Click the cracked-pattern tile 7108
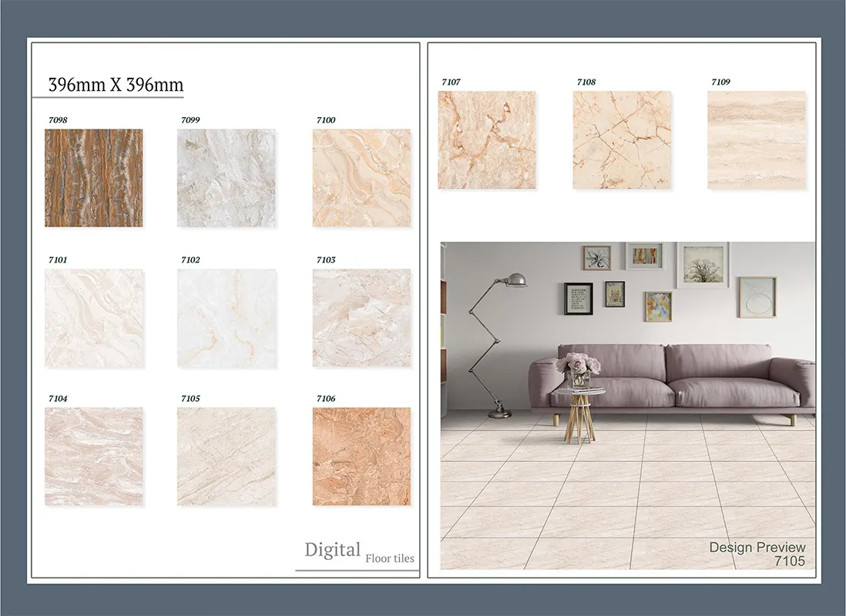Image resolution: width=846 pixels, height=616 pixels. [622, 140]
